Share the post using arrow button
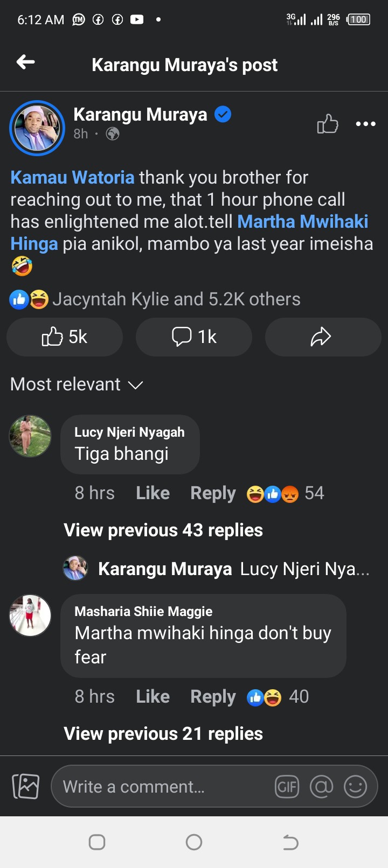Image resolution: width=388 pixels, height=868 pixels. tap(322, 337)
